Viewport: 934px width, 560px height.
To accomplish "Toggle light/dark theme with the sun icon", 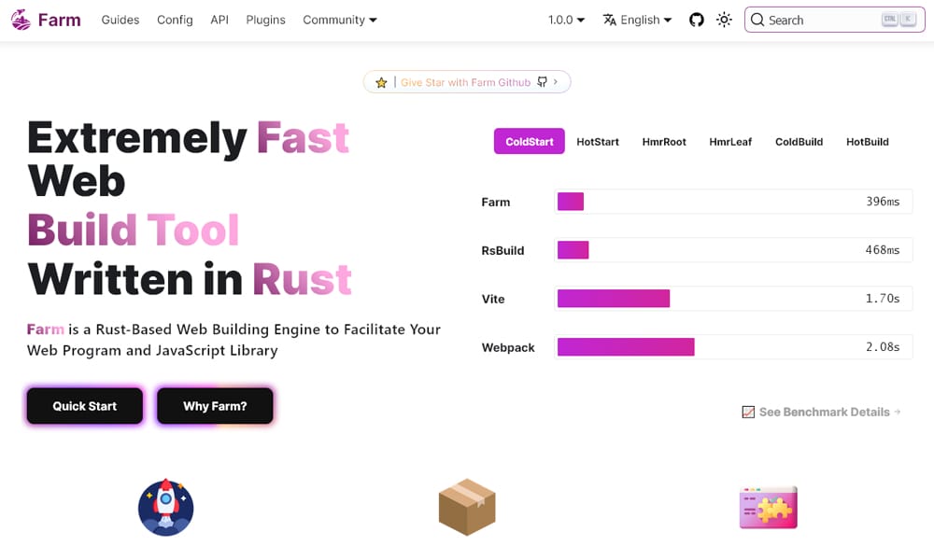I will [x=724, y=19].
